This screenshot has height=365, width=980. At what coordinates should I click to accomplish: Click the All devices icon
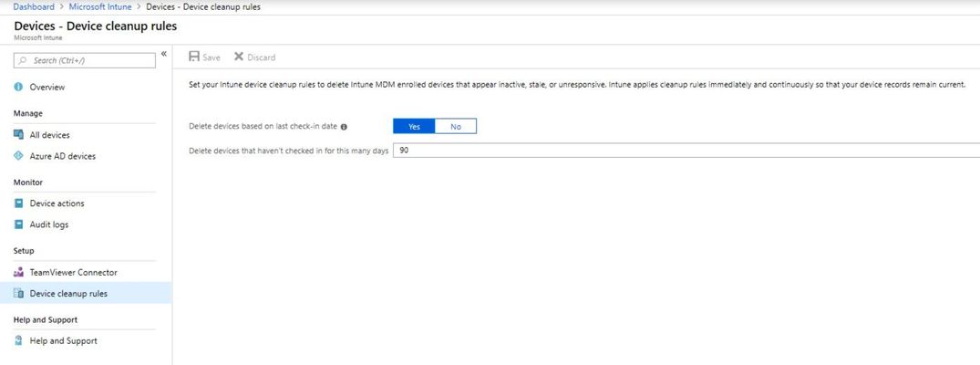tap(18, 135)
